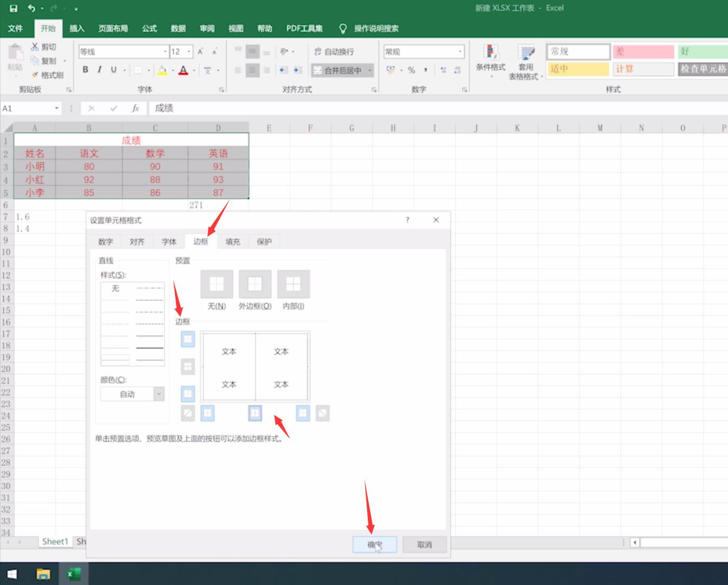728x585 pixels.
Task: Switch to the Fill (填充) tab in the dialog
Action: click(232, 242)
